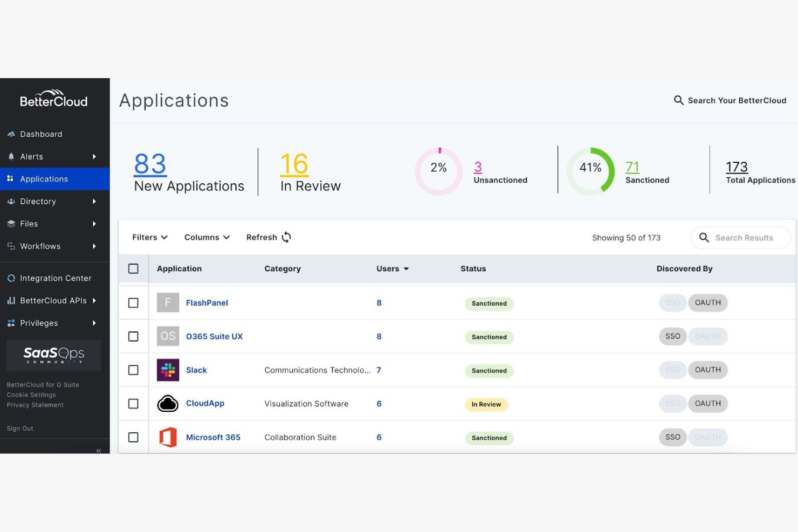Expand the Workflows submenu arrow

tap(94, 246)
